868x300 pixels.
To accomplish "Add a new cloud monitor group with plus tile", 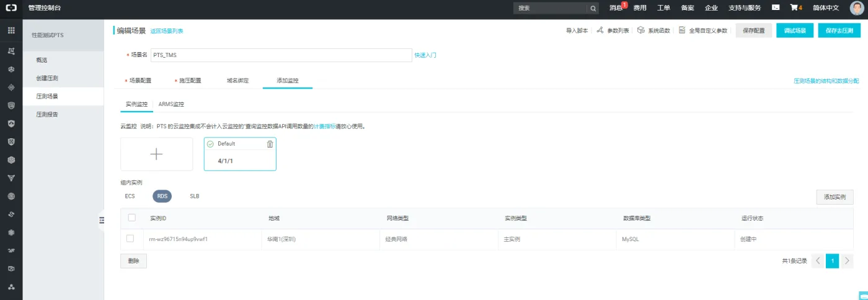I will [157, 154].
